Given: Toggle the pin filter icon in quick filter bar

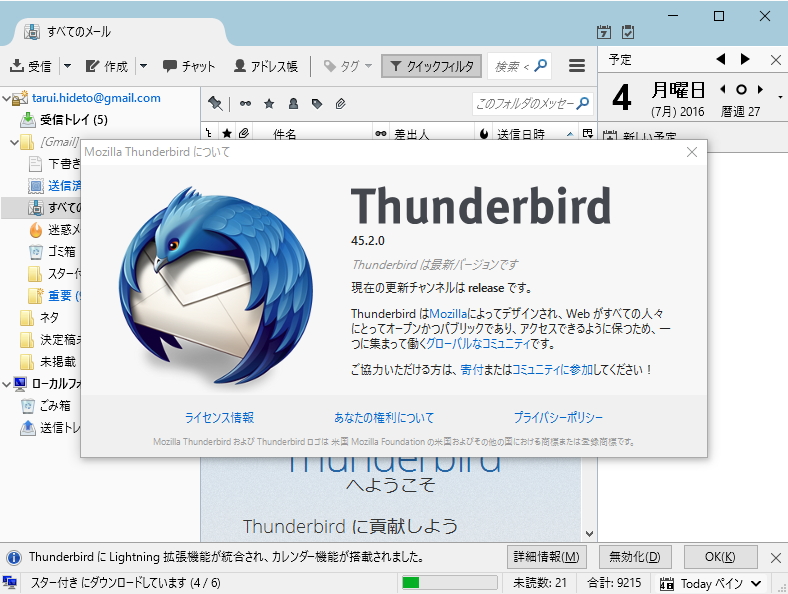Looking at the screenshot, I should coord(215,104).
